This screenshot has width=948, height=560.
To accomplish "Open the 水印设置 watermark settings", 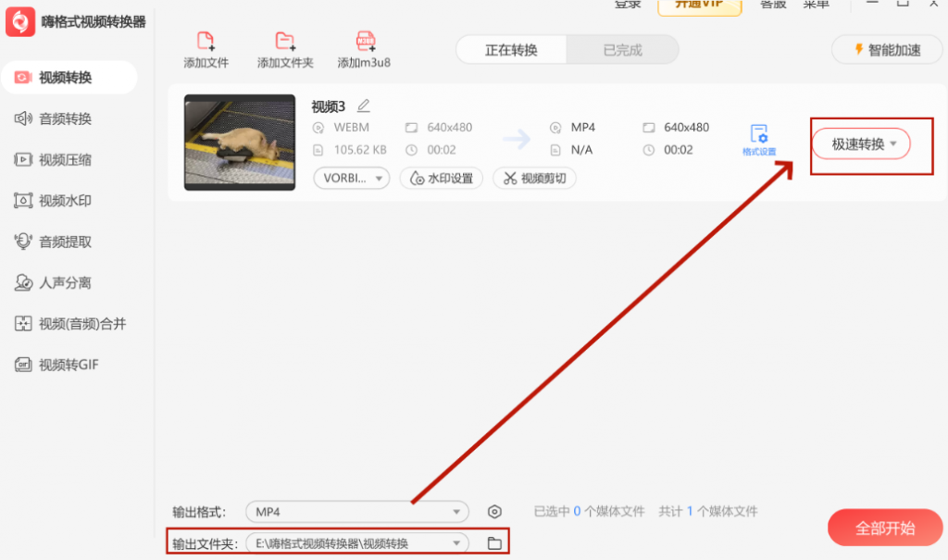I will [x=442, y=178].
